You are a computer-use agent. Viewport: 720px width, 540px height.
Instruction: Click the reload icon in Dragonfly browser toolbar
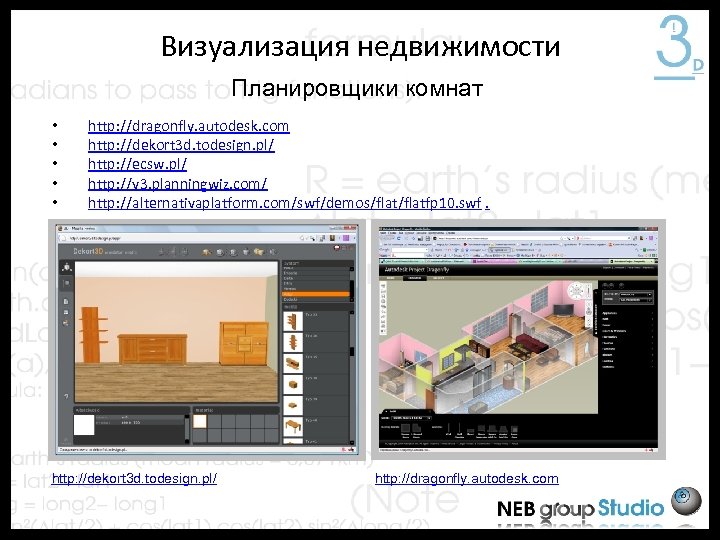pyautogui.click(x=399, y=238)
